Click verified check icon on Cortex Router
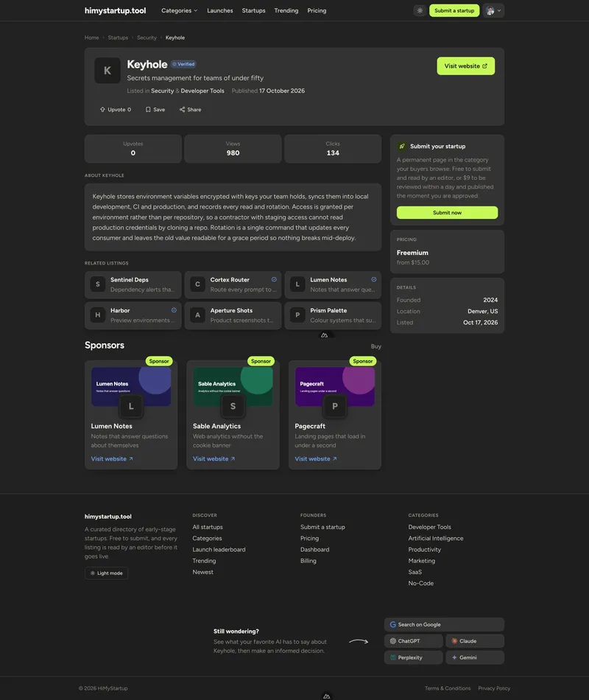This screenshot has width=589, height=700. (274, 279)
